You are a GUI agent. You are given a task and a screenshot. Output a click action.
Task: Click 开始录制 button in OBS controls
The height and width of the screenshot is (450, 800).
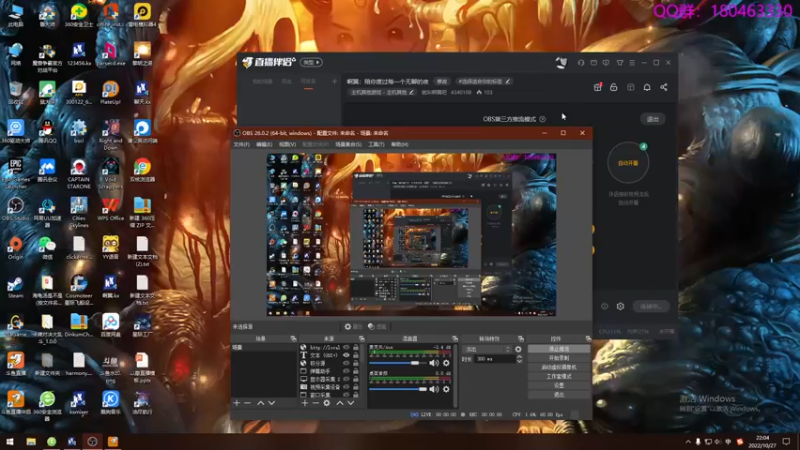559,358
